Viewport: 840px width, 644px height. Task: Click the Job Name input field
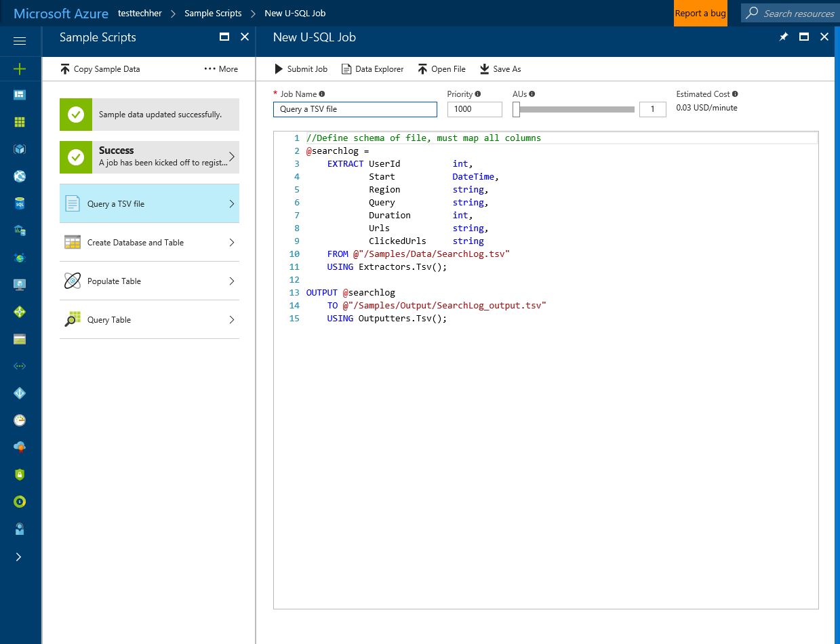coord(355,109)
